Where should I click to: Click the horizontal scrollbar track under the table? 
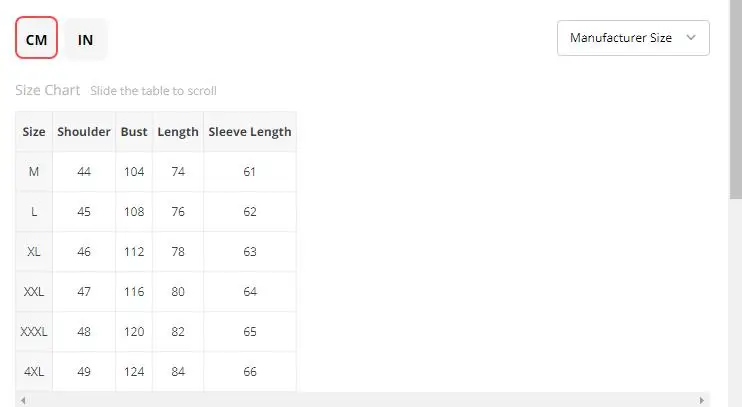360,401
